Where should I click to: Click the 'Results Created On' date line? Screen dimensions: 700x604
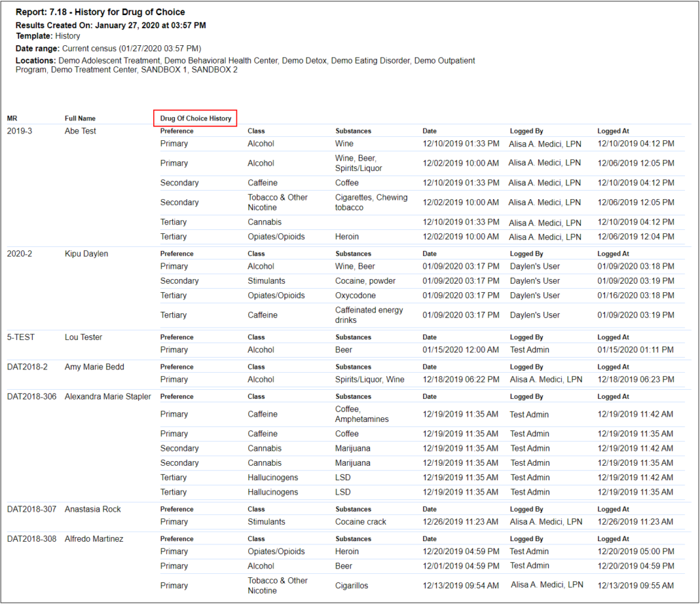[111, 25]
